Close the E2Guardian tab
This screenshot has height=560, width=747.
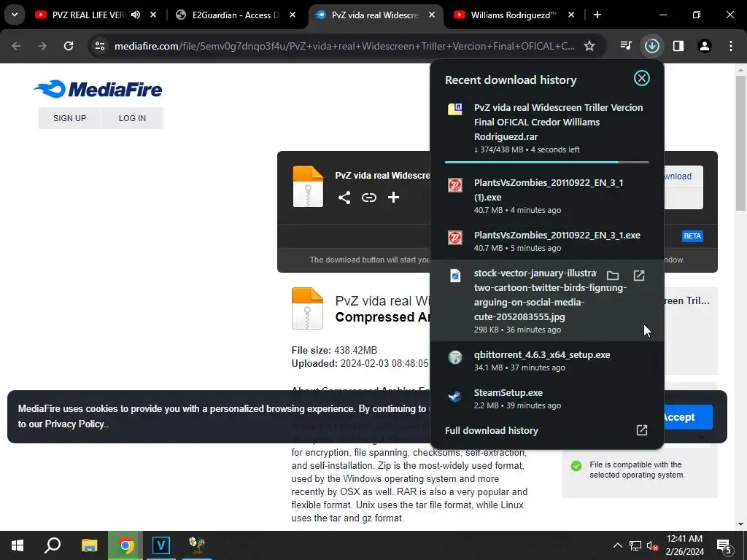point(293,15)
